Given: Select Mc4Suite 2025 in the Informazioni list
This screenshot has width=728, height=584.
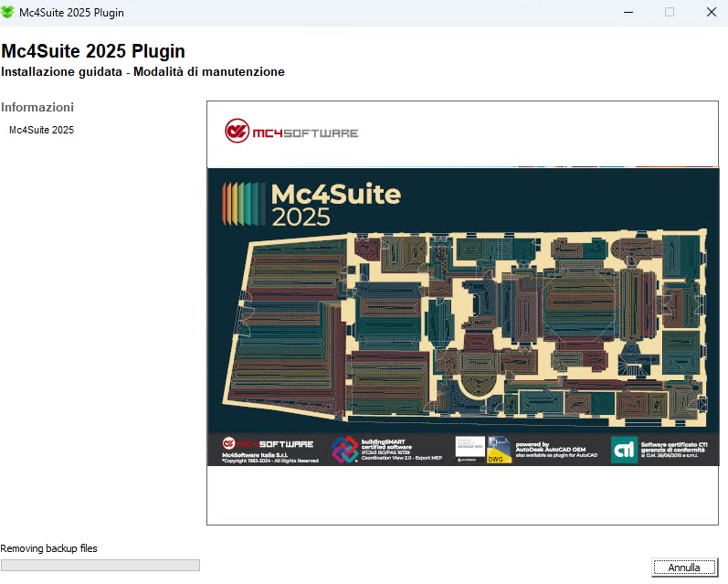Looking at the screenshot, I should [x=41, y=130].
